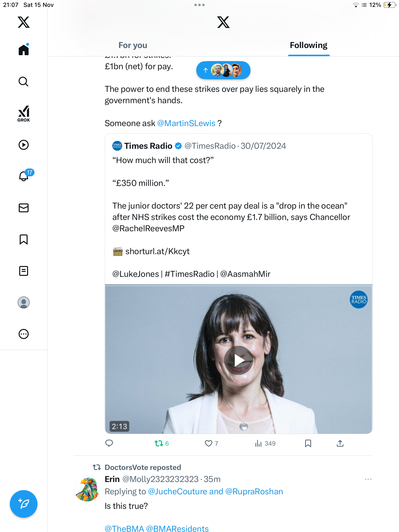
Task: Jump to new posts via blue pill
Action: pyautogui.click(x=223, y=70)
